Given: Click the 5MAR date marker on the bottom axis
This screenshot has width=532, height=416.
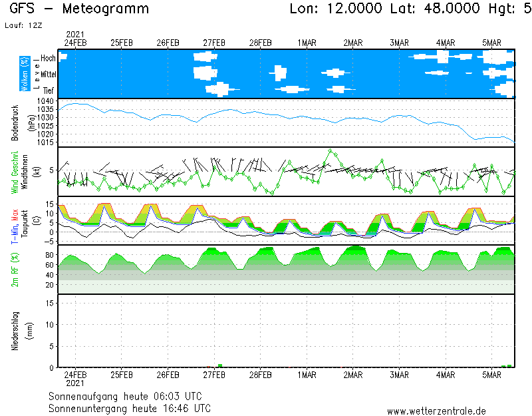Looking at the screenshot, I should (491, 375).
